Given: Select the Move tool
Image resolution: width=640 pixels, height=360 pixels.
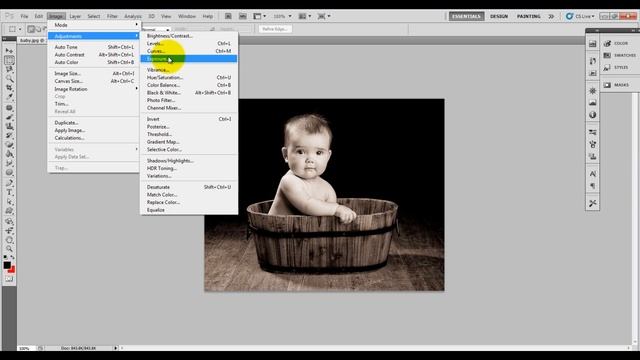Looking at the screenshot, I should coord(9,51).
